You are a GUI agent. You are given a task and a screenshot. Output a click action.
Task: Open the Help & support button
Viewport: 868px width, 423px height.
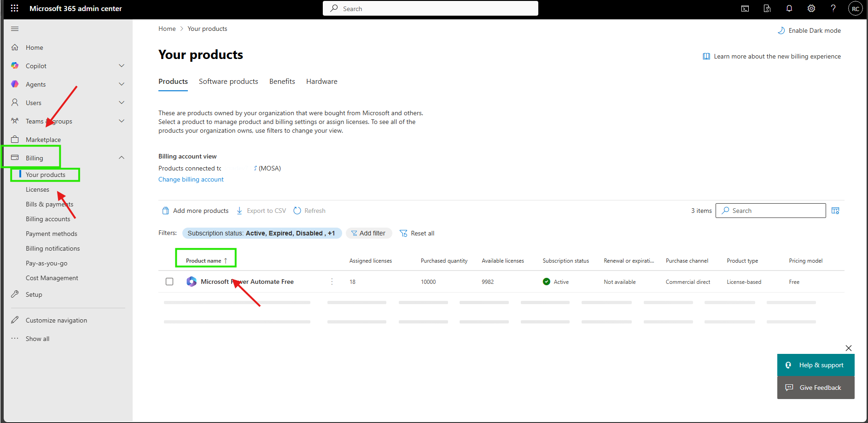tap(816, 365)
